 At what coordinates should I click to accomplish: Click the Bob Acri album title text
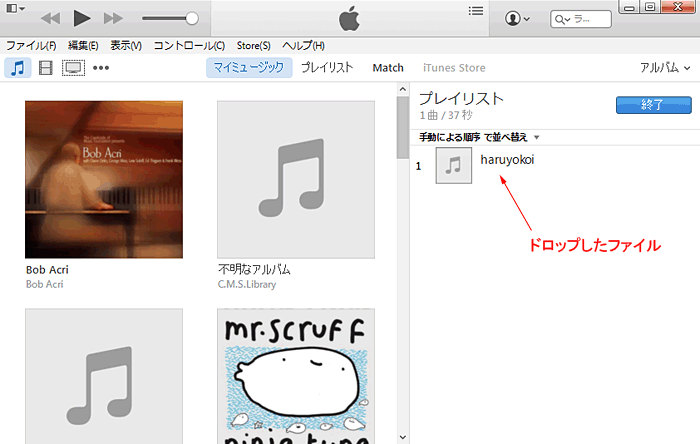click(x=47, y=270)
